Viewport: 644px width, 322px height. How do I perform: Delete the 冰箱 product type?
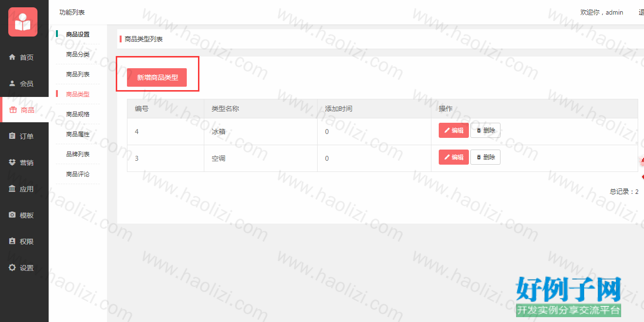(x=485, y=131)
